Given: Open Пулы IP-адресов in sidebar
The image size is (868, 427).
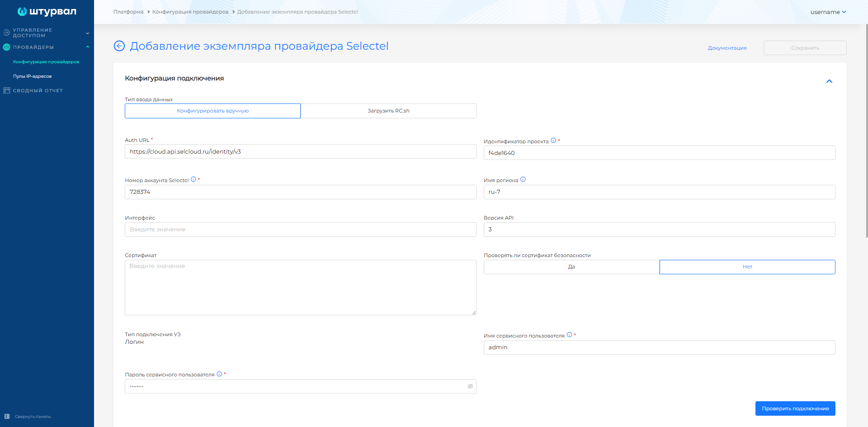Looking at the screenshot, I should click(x=32, y=76).
